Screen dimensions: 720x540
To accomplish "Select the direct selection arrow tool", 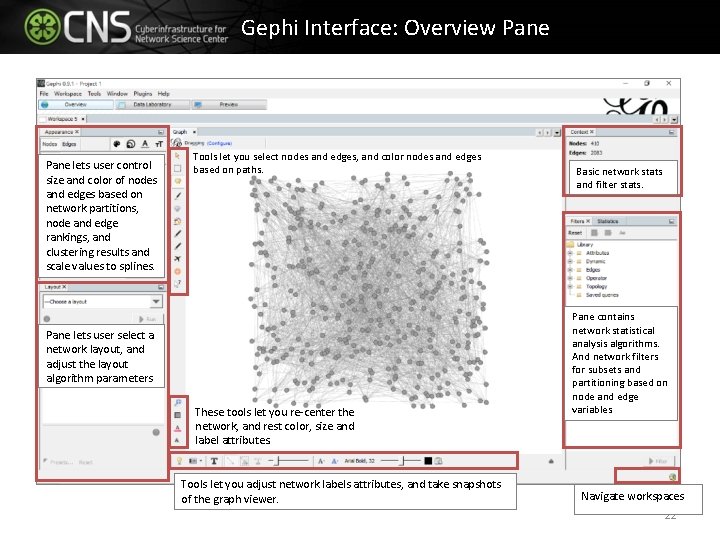I will click(178, 156).
